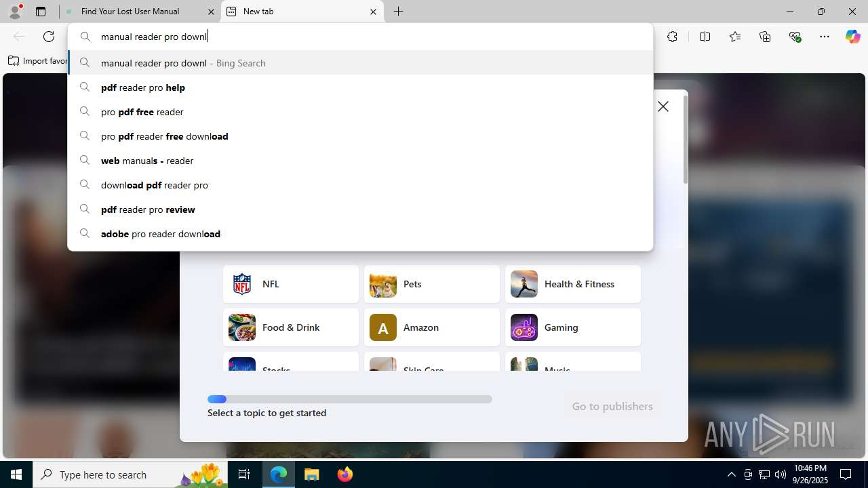Toggle Split screen view icon
This screenshot has height=488, width=868.
705,37
